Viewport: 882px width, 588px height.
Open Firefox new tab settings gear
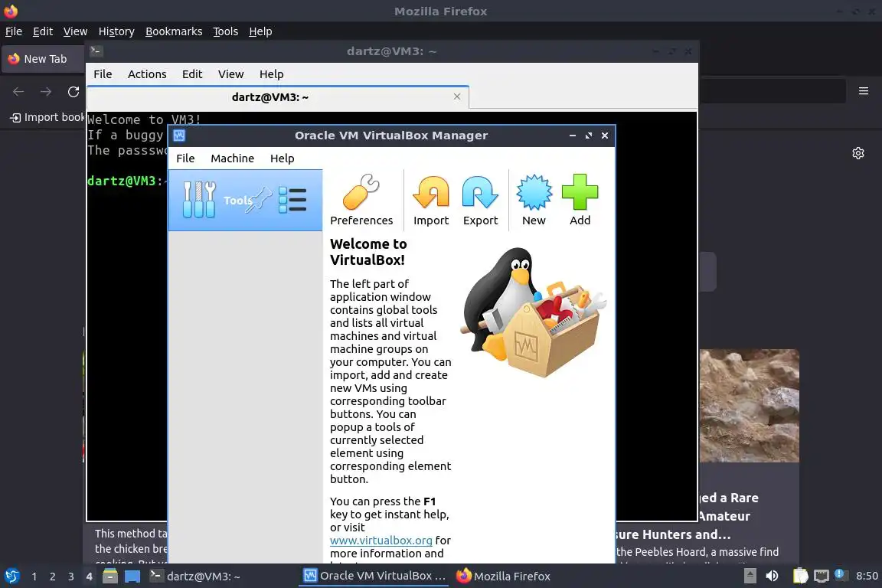[857, 153]
